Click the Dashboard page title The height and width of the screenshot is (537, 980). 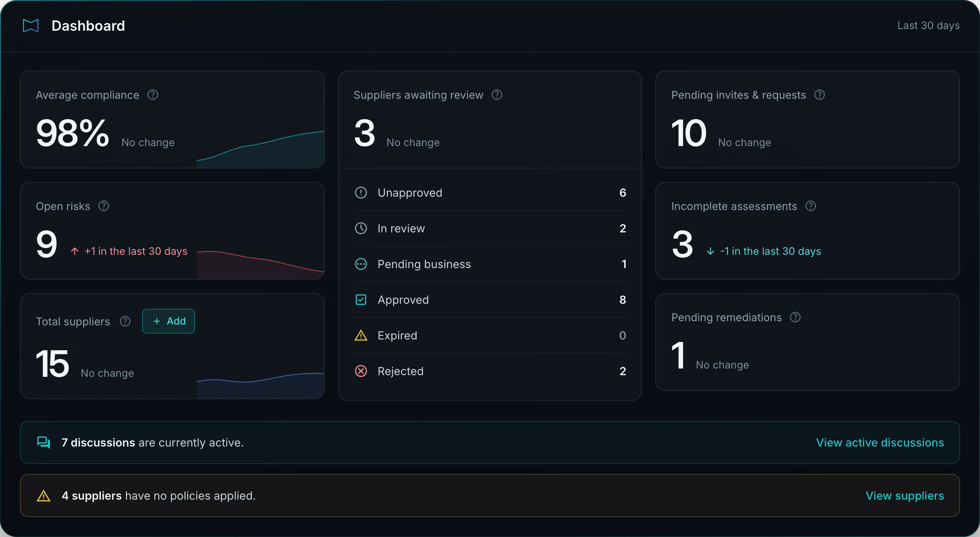88,26
